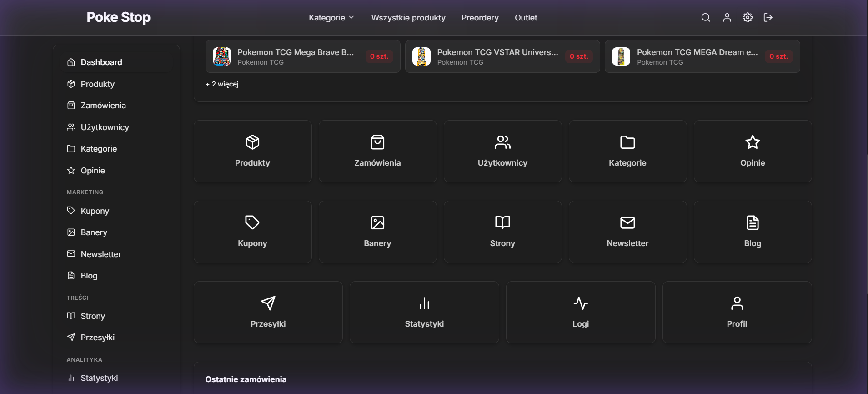Open Outlet in top navigation
Viewport: 868px width, 394px height.
coord(526,18)
